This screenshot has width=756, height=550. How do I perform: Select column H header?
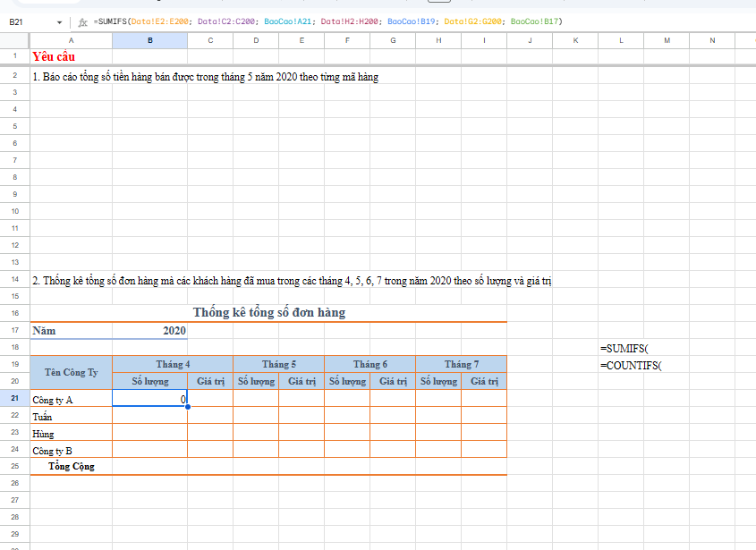(x=438, y=40)
